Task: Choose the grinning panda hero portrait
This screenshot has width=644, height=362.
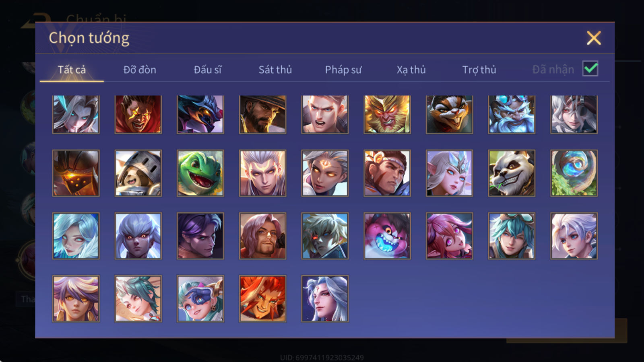Action: click(512, 173)
